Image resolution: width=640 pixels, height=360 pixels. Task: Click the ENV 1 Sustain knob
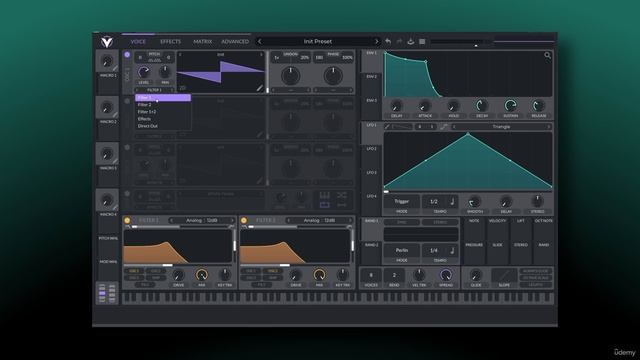point(510,106)
